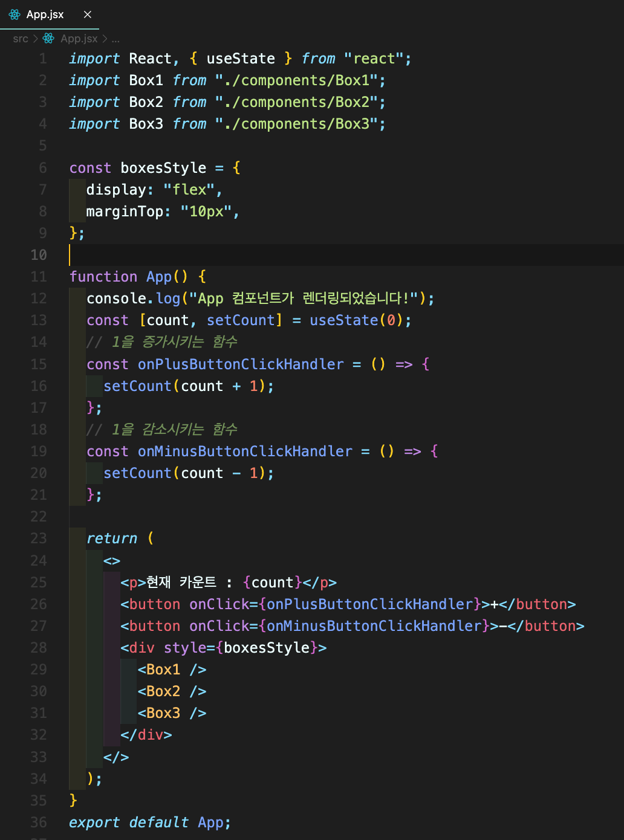Click the return keyword on line 23

pos(112,538)
